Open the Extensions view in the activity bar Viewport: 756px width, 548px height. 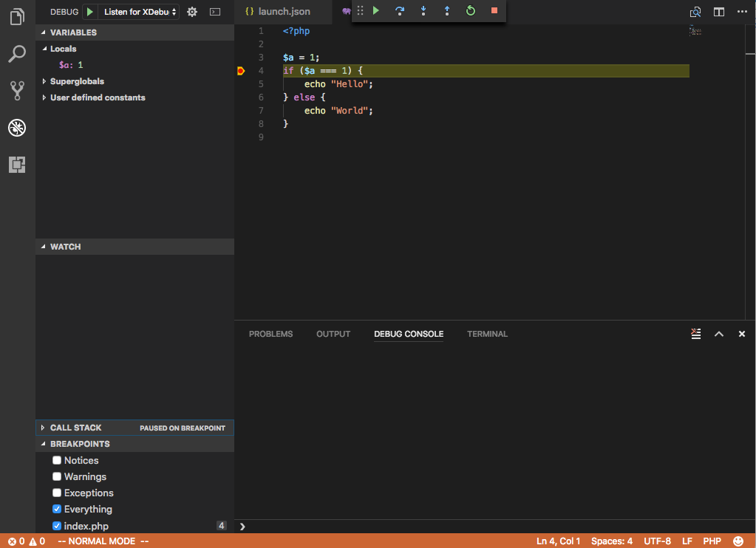click(16, 165)
